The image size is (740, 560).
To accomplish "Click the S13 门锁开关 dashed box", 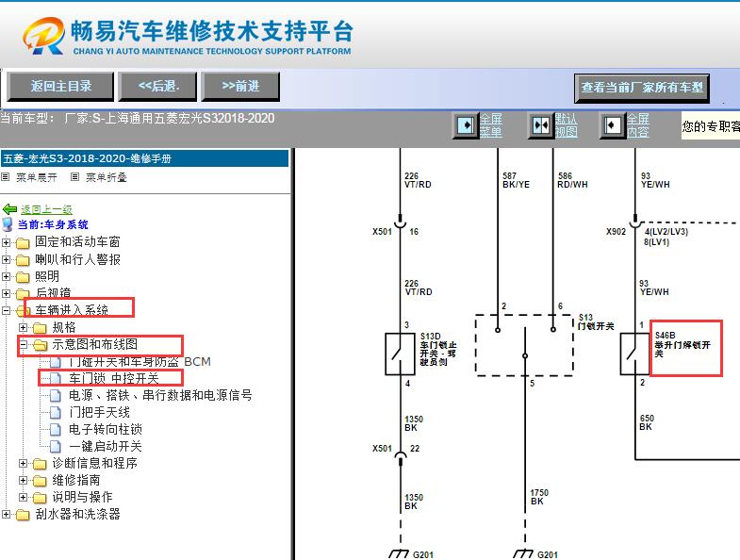I will click(524, 345).
